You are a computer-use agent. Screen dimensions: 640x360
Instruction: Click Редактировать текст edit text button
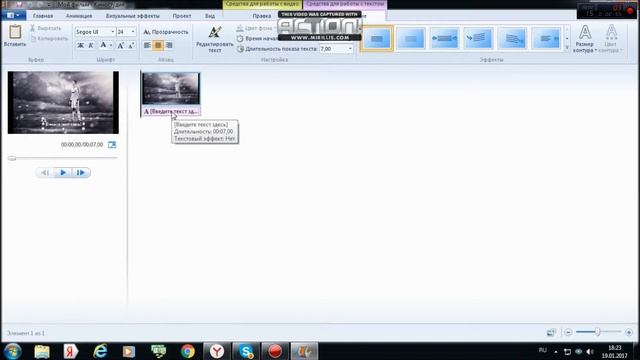pyautogui.click(x=215, y=40)
